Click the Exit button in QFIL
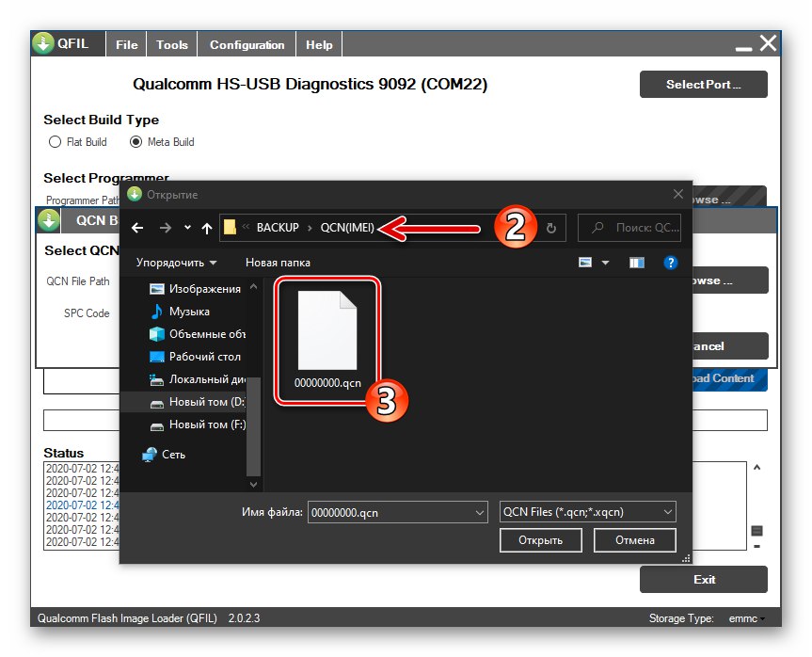The height and width of the screenshot is (657, 812). pos(703,579)
